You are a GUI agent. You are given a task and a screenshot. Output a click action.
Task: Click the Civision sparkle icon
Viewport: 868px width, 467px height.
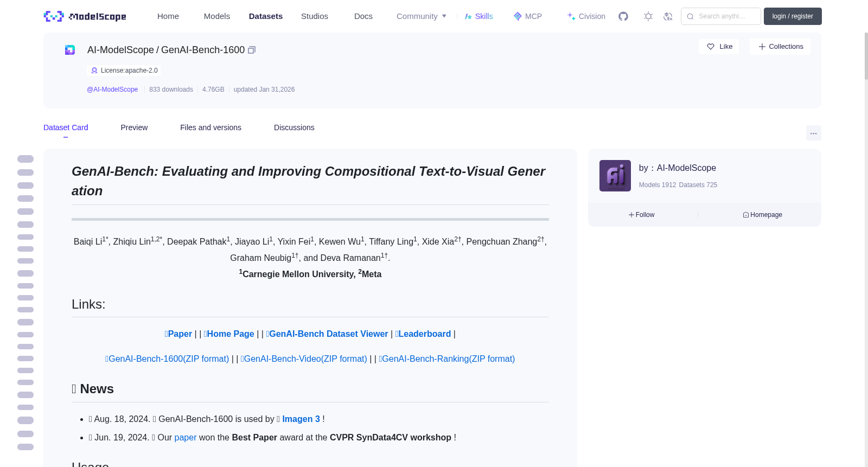pyautogui.click(x=571, y=16)
